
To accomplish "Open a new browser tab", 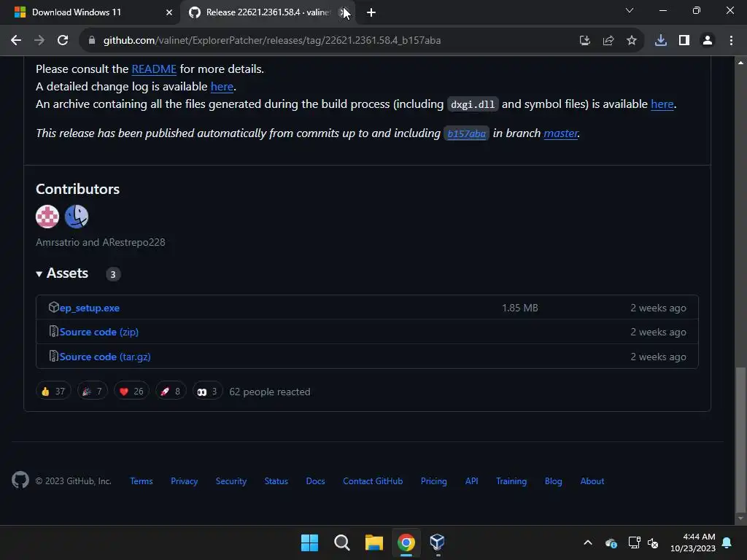I will (371, 12).
